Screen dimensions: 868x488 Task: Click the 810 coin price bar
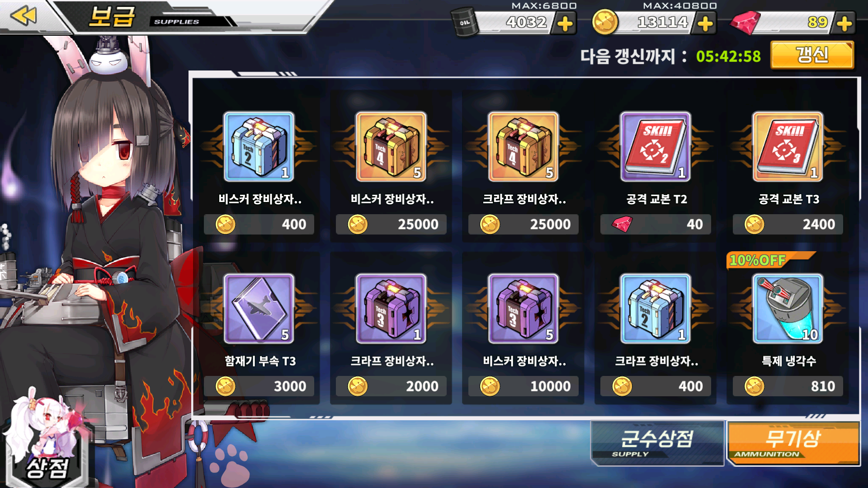788,386
